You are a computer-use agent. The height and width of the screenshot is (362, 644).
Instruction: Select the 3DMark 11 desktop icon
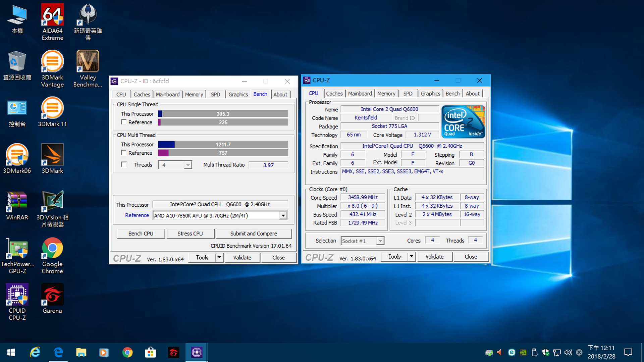[x=52, y=112]
